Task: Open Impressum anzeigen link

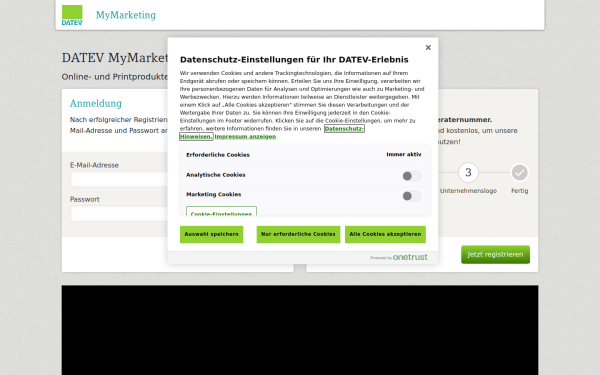Action: point(245,137)
